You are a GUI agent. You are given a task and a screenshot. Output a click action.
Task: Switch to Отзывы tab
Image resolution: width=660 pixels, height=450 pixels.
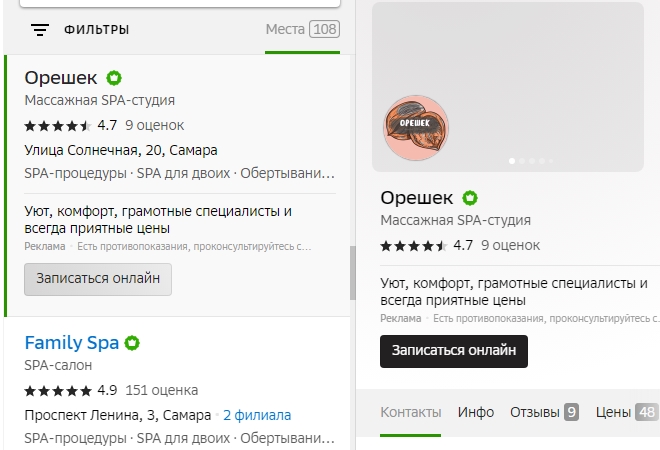(544, 412)
